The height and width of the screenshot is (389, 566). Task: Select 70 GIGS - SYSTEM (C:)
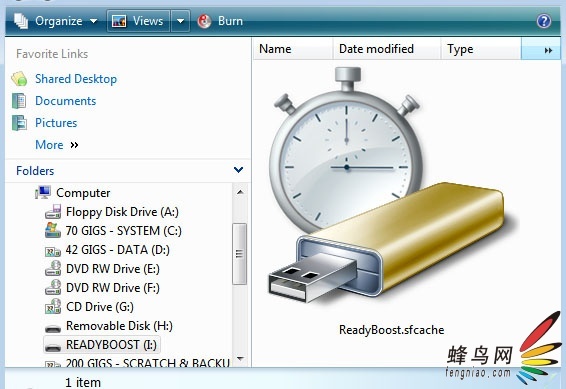click(123, 231)
